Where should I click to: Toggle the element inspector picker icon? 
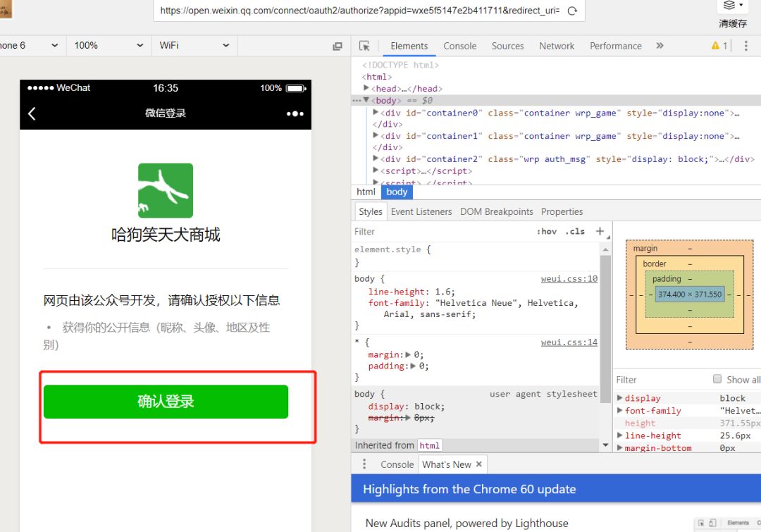click(364, 46)
